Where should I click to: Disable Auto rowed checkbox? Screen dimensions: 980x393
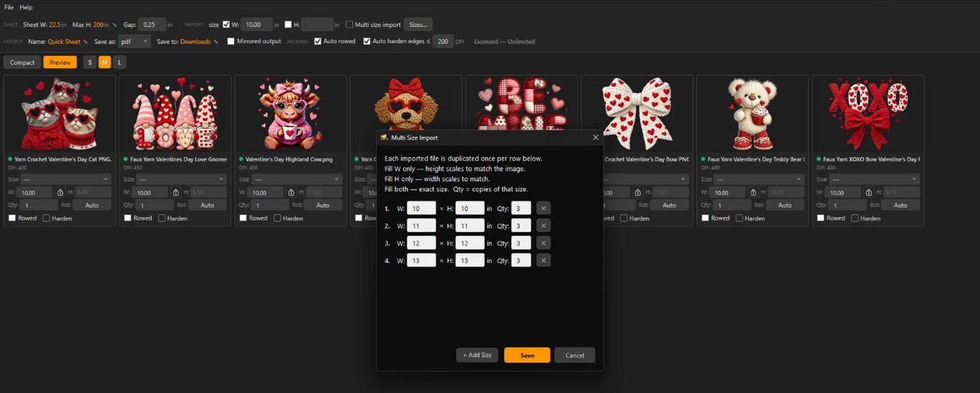click(318, 41)
